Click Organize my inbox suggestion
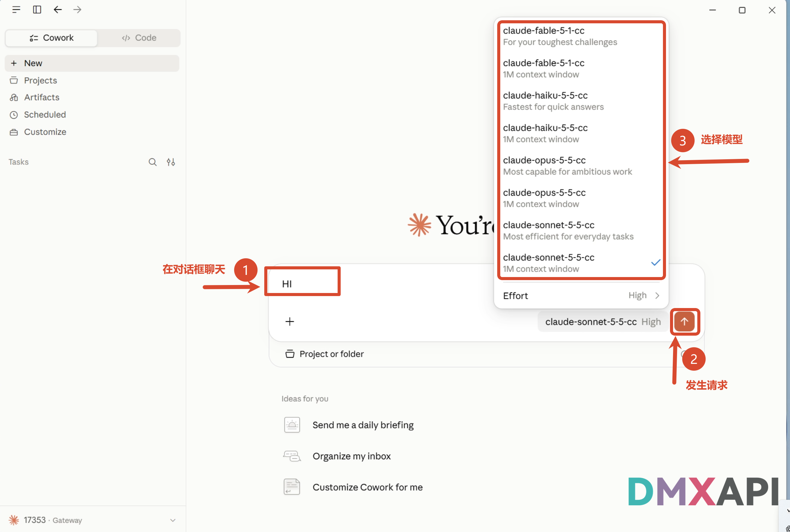This screenshot has height=532, width=790. click(351, 456)
